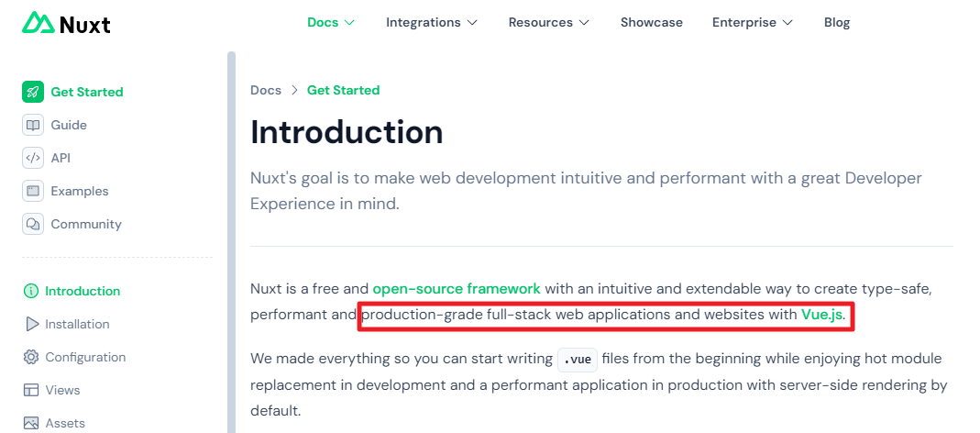Click the Introduction page heading
The width and height of the screenshot is (980, 433).
(x=347, y=133)
